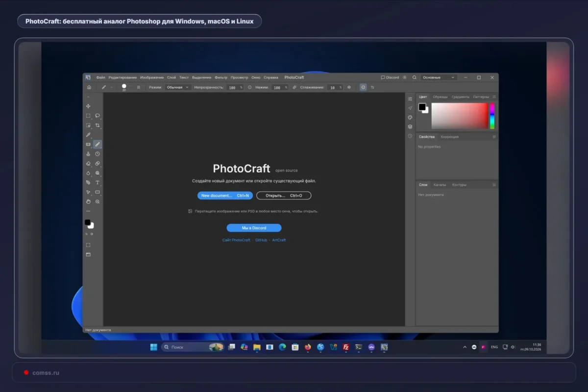
Task: Click the Непрозрачность value field
Action: click(235, 87)
